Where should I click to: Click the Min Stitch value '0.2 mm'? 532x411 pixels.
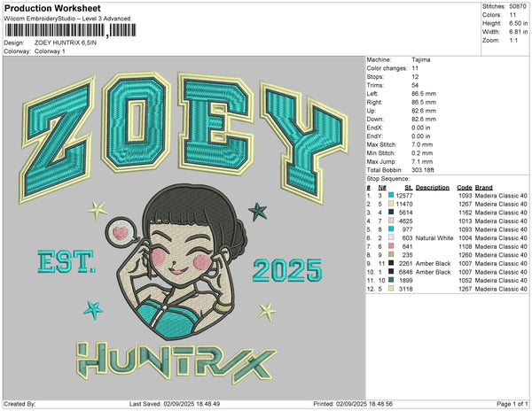(422, 153)
